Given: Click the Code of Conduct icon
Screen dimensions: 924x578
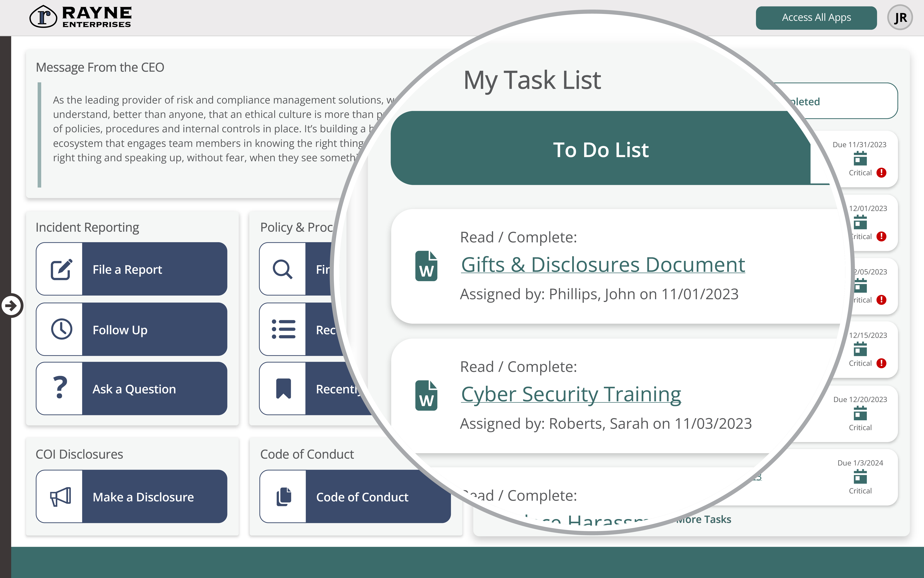Looking at the screenshot, I should tap(283, 496).
